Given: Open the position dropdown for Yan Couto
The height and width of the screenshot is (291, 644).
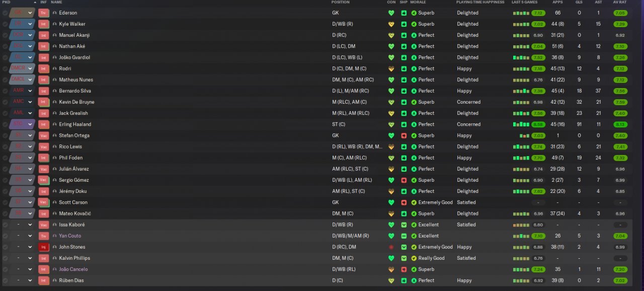Looking at the screenshot, I should 22,236.
